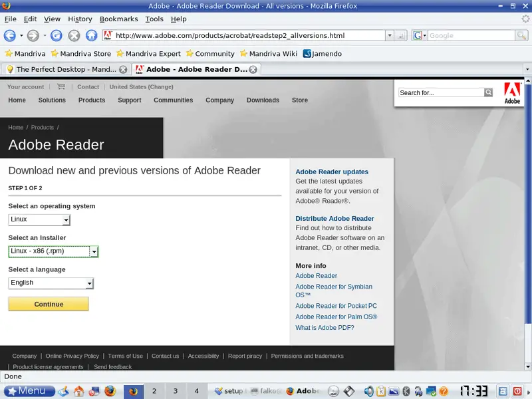Viewport: 532px width, 399px height.
Task: Open the Bookmarks menu
Action: (x=118, y=19)
